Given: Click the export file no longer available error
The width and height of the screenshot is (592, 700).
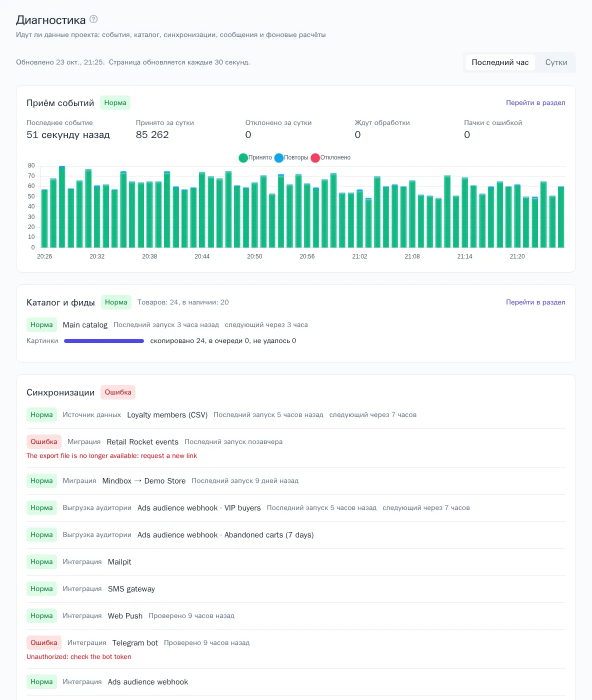Looking at the screenshot, I should click(x=111, y=456).
